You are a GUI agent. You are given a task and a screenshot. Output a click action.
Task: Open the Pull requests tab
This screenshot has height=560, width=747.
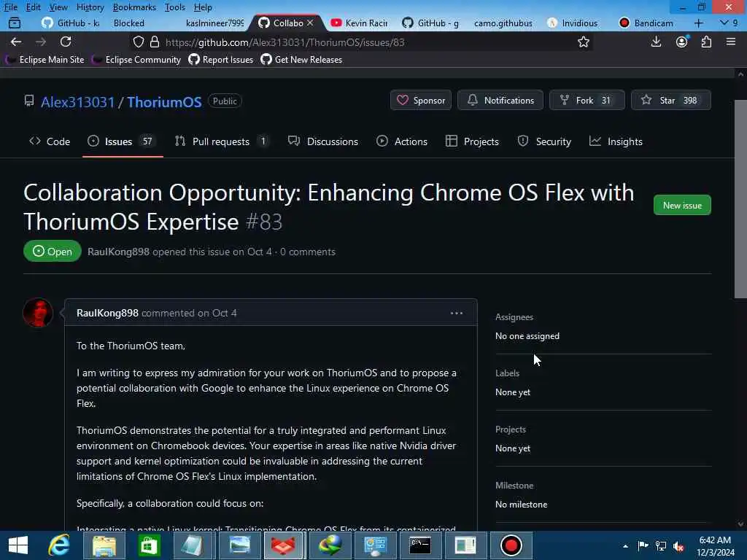(222, 141)
